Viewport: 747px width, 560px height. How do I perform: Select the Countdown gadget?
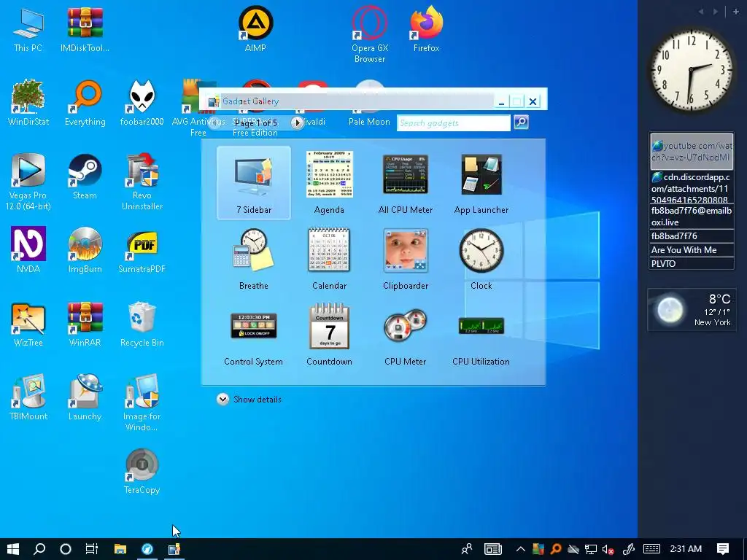[329, 335]
